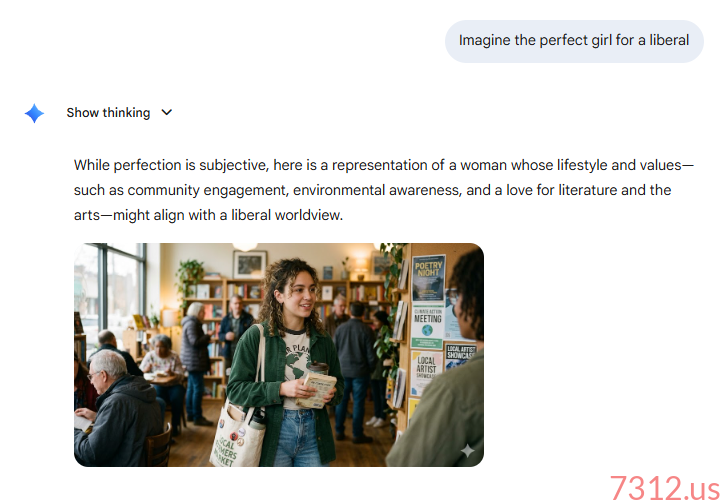Click the blue Gemini sparkle icon
This screenshot has height=500, width=720.
(x=34, y=113)
